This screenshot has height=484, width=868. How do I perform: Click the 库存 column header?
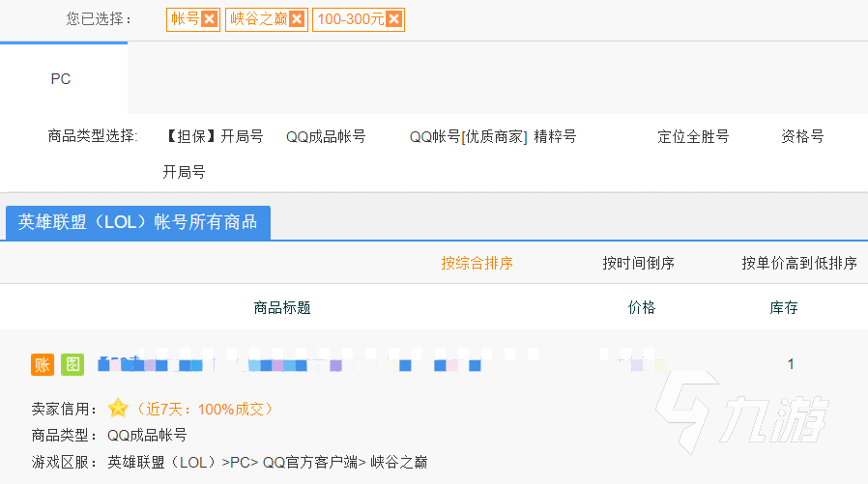(x=783, y=307)
